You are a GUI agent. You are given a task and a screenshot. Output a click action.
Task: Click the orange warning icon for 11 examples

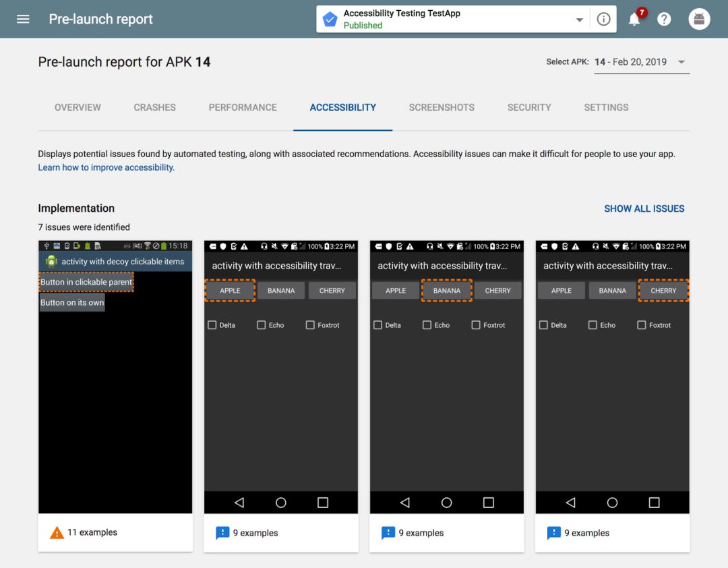pos(57,533)
